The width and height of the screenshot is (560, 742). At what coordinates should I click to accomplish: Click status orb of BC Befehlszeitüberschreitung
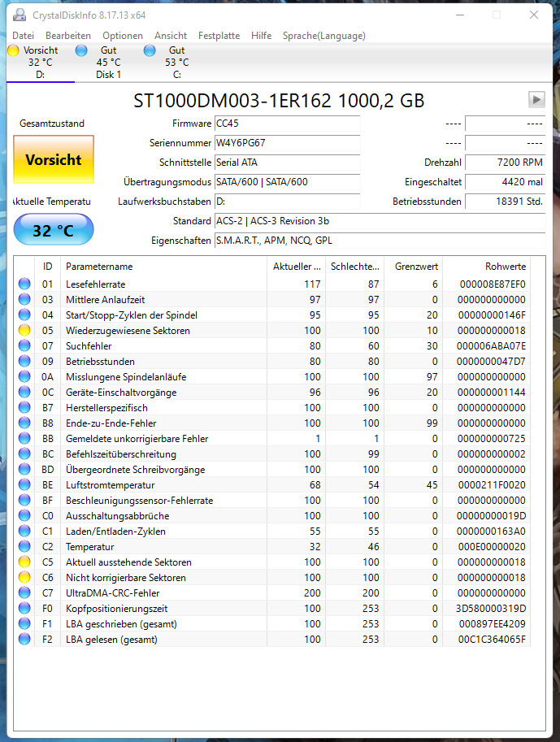tap(24, 453)
